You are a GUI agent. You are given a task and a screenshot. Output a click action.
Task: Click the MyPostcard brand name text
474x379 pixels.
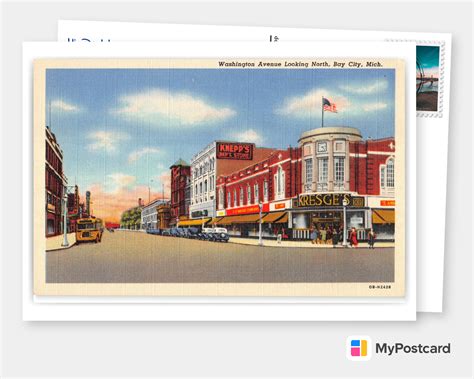[413, 349]
